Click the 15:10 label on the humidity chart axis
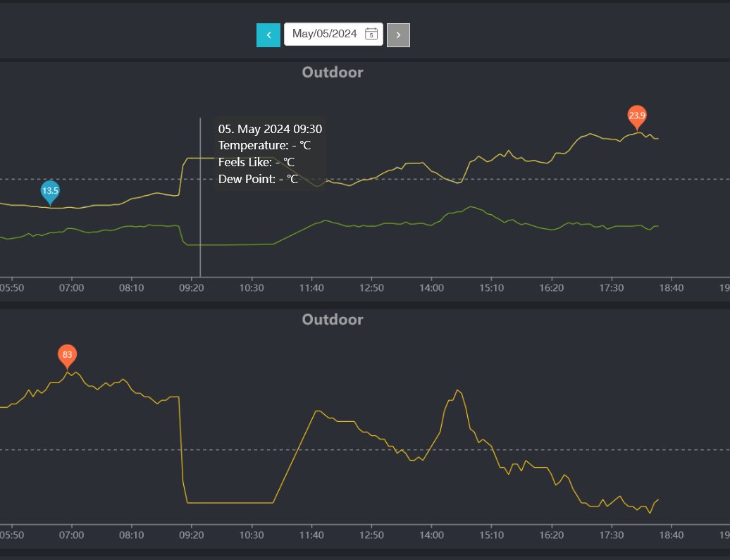 tap(492, 535)
